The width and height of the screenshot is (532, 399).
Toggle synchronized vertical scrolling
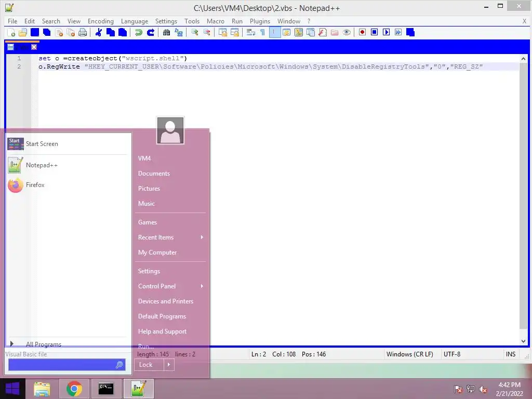[222, 32]
